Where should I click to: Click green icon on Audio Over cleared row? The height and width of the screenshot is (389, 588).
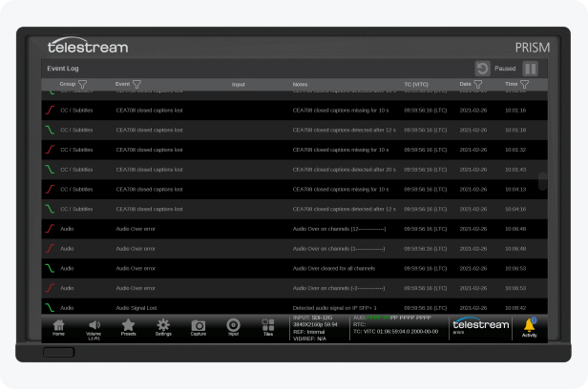(50, 269)
